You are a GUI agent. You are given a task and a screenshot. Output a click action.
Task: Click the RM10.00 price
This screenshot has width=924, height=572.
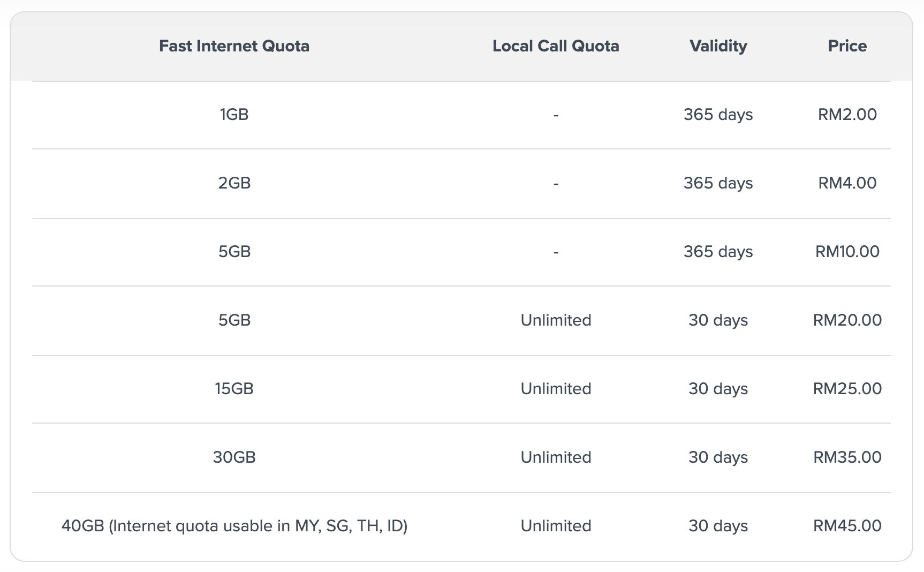coord(847,252)
